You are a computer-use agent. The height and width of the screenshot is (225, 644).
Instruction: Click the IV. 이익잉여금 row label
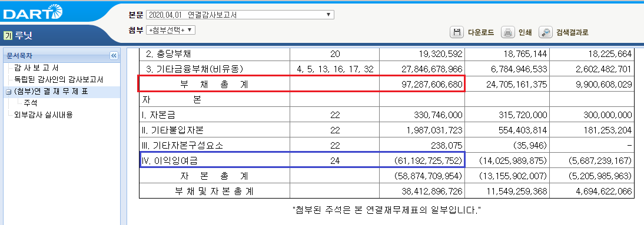click(169, 161)
